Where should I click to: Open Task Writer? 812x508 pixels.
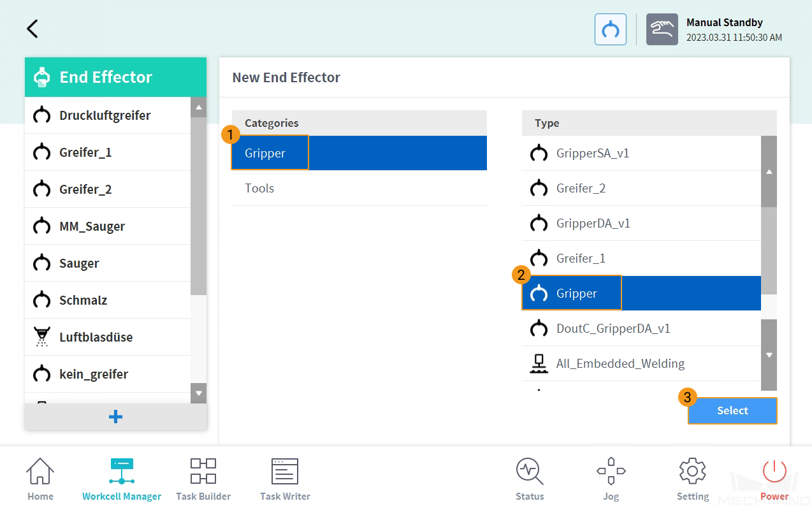(285, 479)
